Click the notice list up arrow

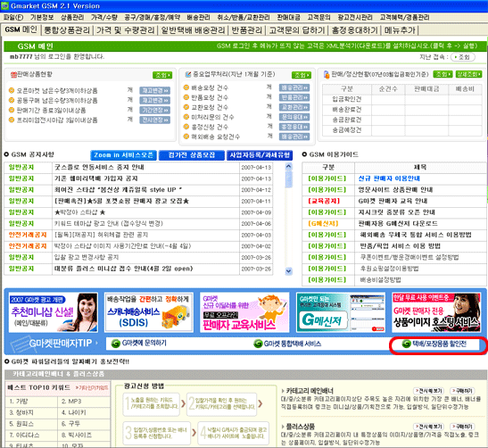288,166
